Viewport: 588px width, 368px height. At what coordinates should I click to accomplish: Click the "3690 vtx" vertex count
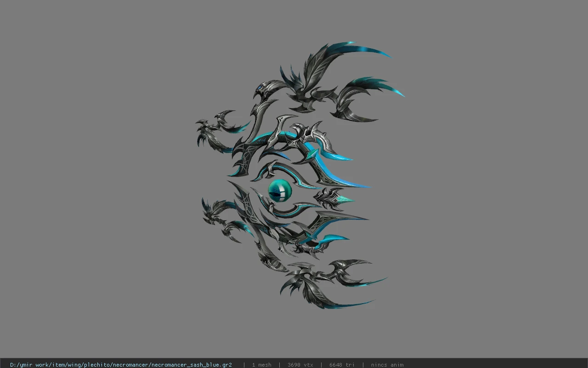(x=300, y=365)
